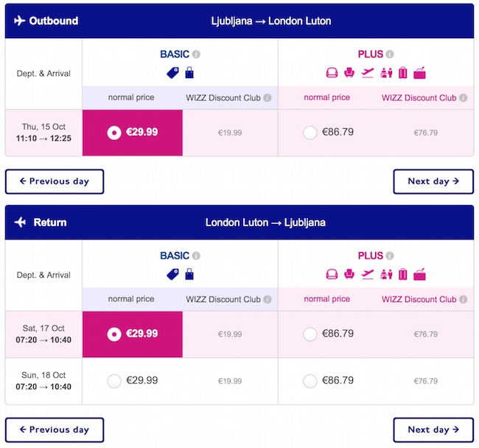
Task: Choose Sun 18 Oct PLUS €86.79 fare
Action: (x=310, y=381)
